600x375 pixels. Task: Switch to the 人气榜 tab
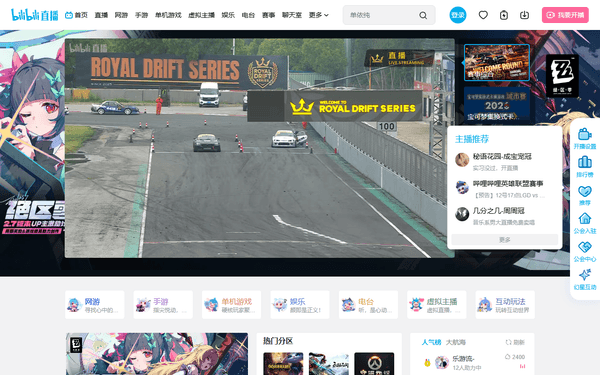pyautogui.click(x=431, y=342)
